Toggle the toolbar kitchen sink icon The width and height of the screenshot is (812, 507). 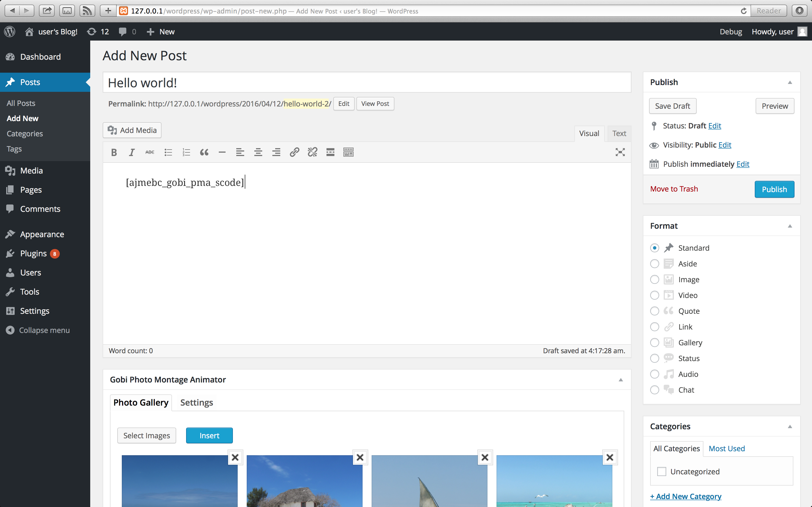[x=348, y=153]
